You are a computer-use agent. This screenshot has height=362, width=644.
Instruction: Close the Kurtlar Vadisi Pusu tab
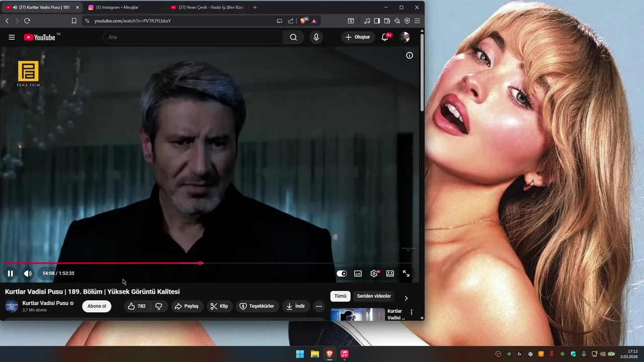tap(77, 8)
